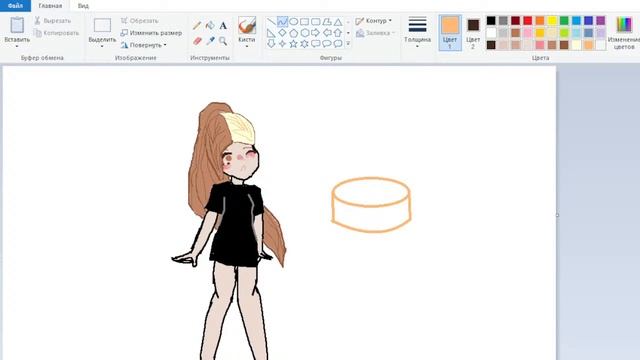Click the Paste (Вставить) clipboard icon
The image size is (640, 360).
(17, 25)
